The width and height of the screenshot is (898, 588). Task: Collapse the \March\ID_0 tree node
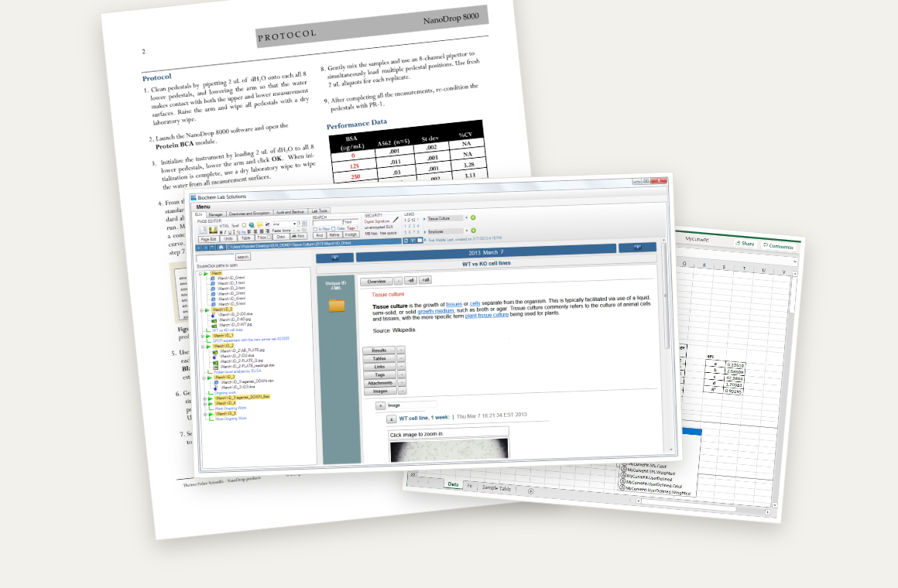click(x=201, y=310)
